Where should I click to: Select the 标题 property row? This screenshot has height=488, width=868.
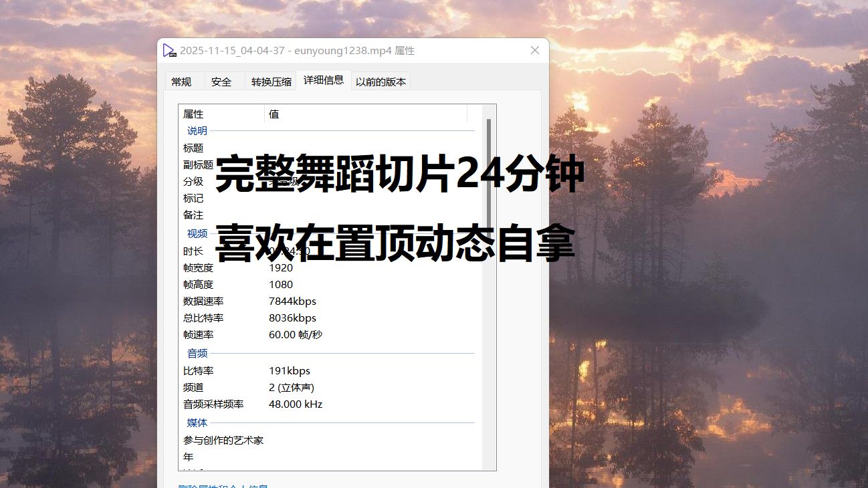point(193,148)
